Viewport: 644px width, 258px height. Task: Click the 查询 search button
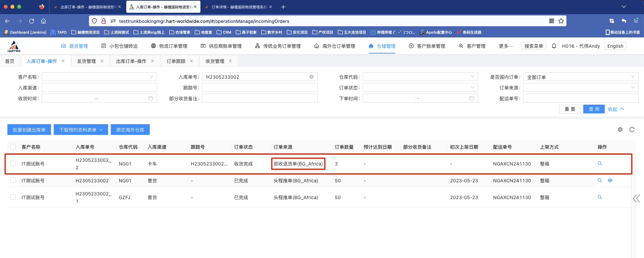coord(594,109)
